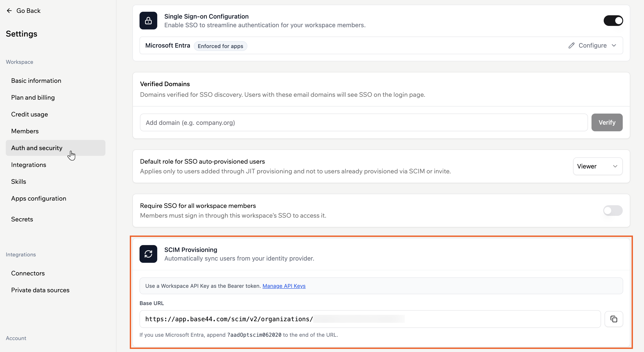Screen dimensions: 644x352
Task: Open Plan and billing settings
Action: coord(33,97)
